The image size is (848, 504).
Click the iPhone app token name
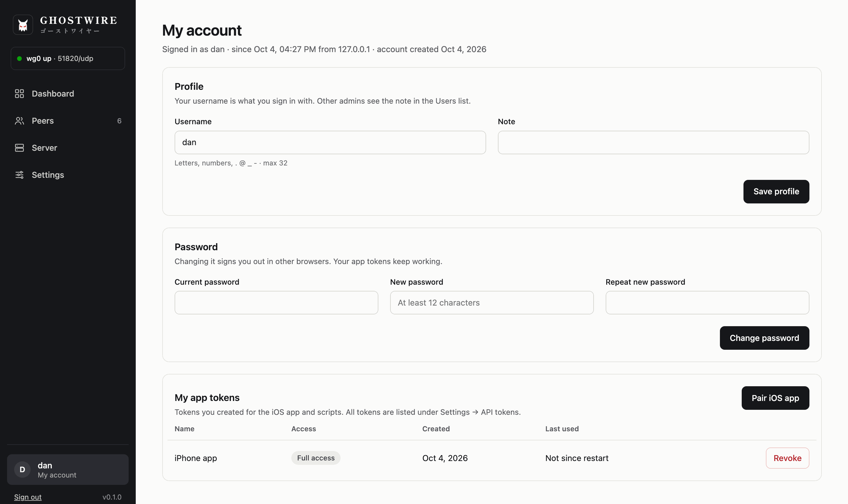[196, 458]
